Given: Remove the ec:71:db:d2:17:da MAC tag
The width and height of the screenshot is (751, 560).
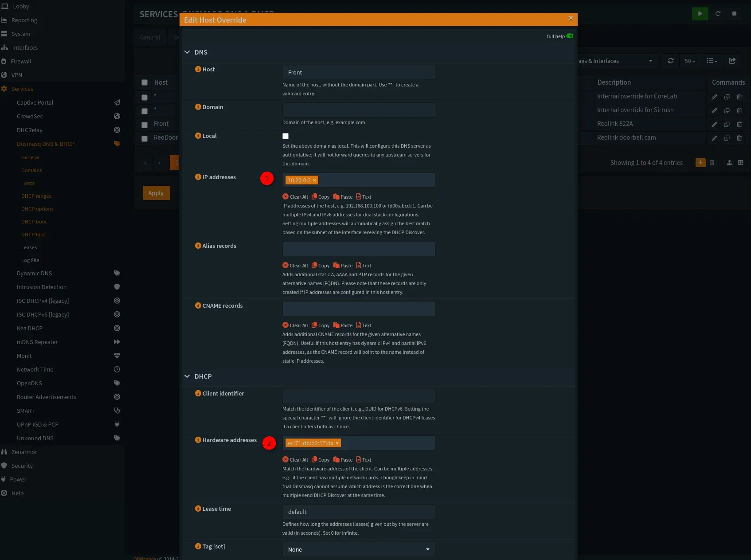Looking at the screenshot, I should point(337,443).
